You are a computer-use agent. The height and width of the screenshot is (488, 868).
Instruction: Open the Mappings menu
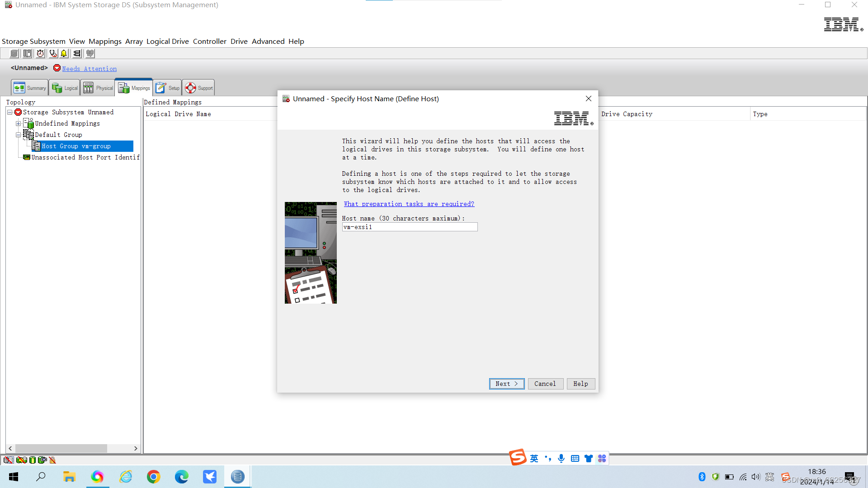(x=105, y=41)
